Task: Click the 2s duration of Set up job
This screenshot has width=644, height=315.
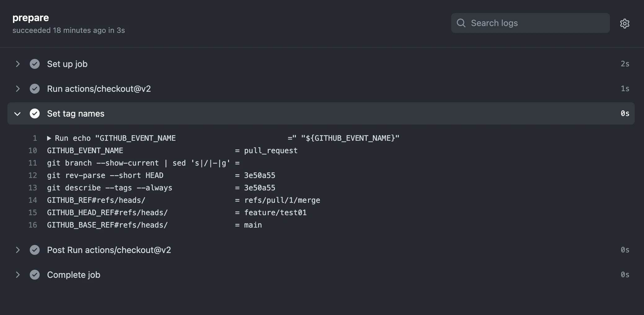Action: [625, 64]
